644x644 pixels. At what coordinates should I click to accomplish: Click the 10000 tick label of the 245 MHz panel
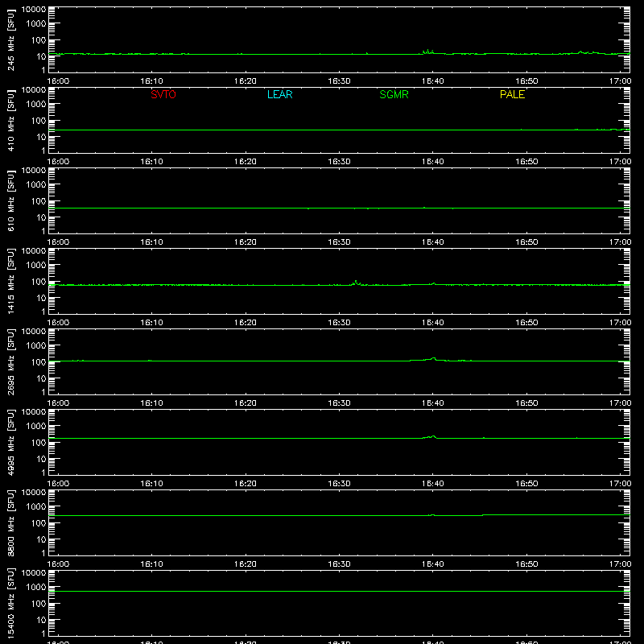click(34, 10)
